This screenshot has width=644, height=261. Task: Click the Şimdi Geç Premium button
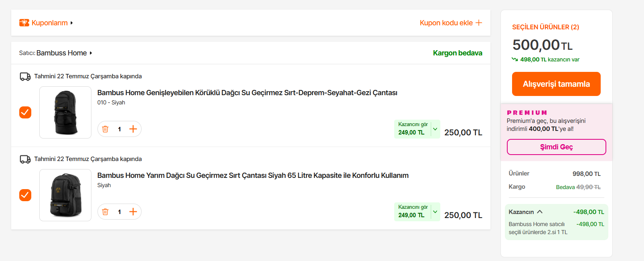556,147
